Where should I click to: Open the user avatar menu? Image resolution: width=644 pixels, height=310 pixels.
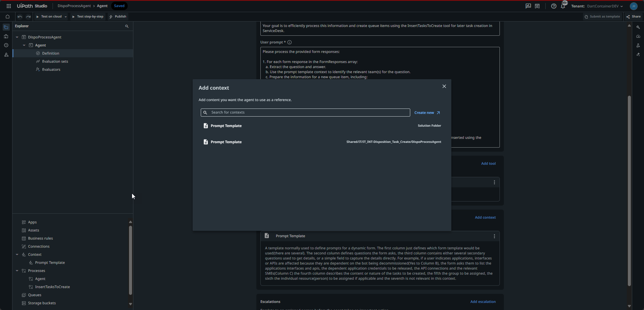click(x=634, y=6)
